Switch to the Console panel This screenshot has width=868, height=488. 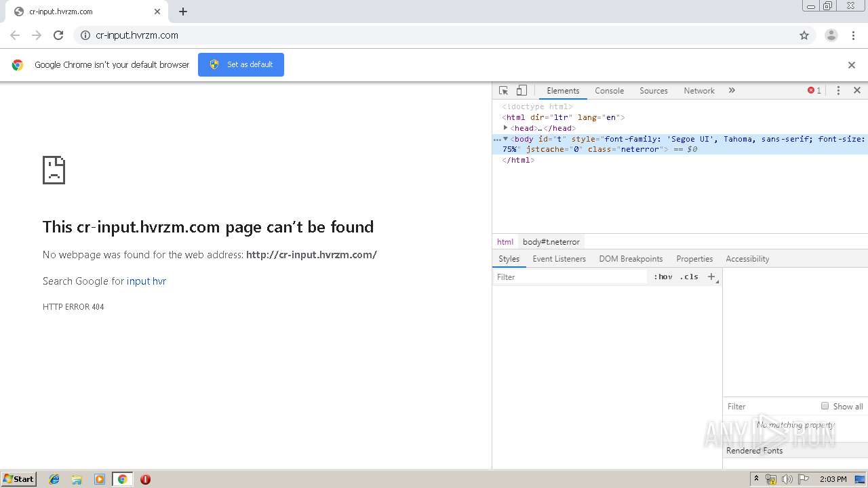tap(609, 90)
